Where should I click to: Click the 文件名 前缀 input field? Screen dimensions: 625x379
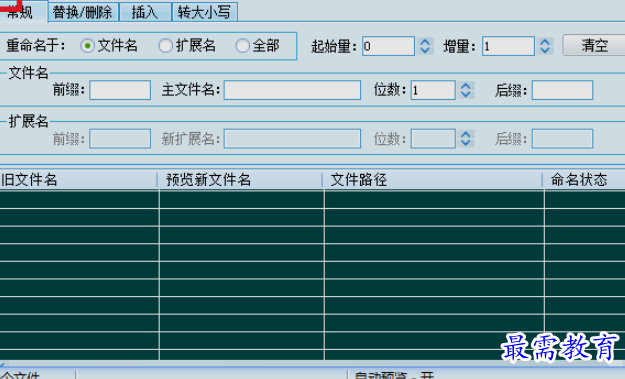[x=120, y=90]
